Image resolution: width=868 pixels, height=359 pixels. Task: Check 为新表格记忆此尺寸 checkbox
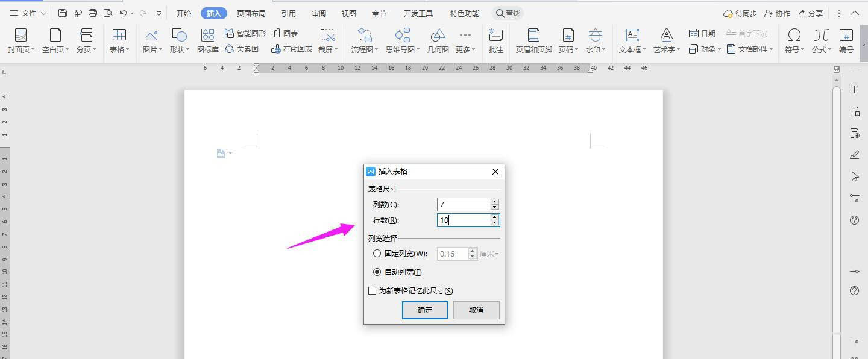(372, 291)
